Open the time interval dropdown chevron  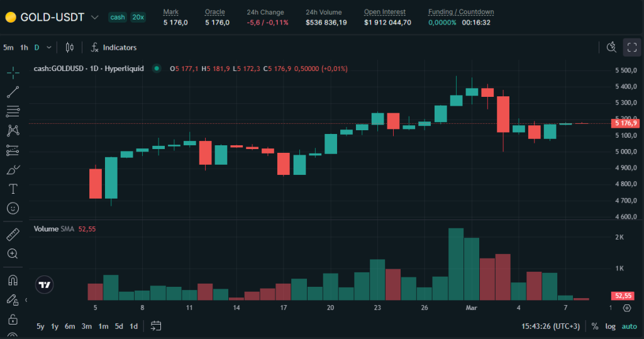coord(49,47)
